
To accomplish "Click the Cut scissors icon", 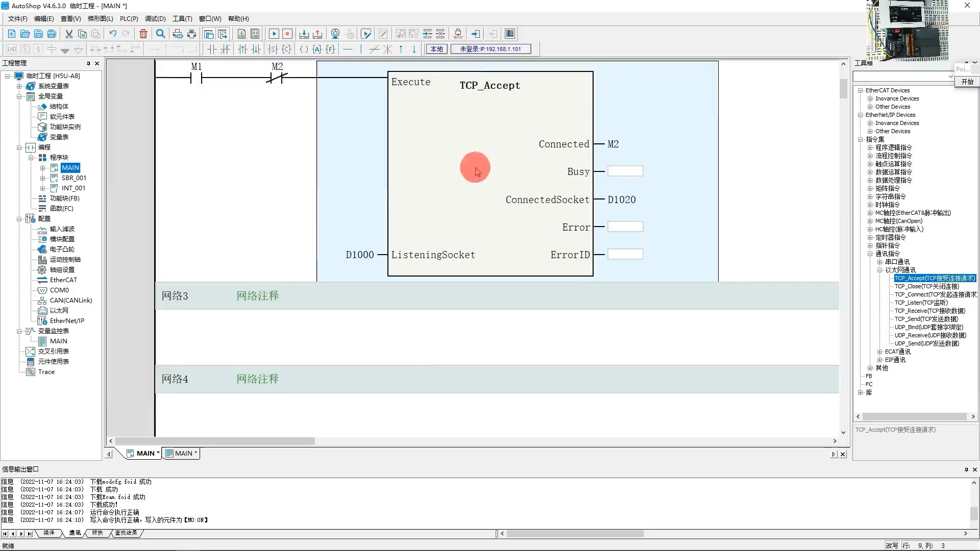I will [69, 34].
